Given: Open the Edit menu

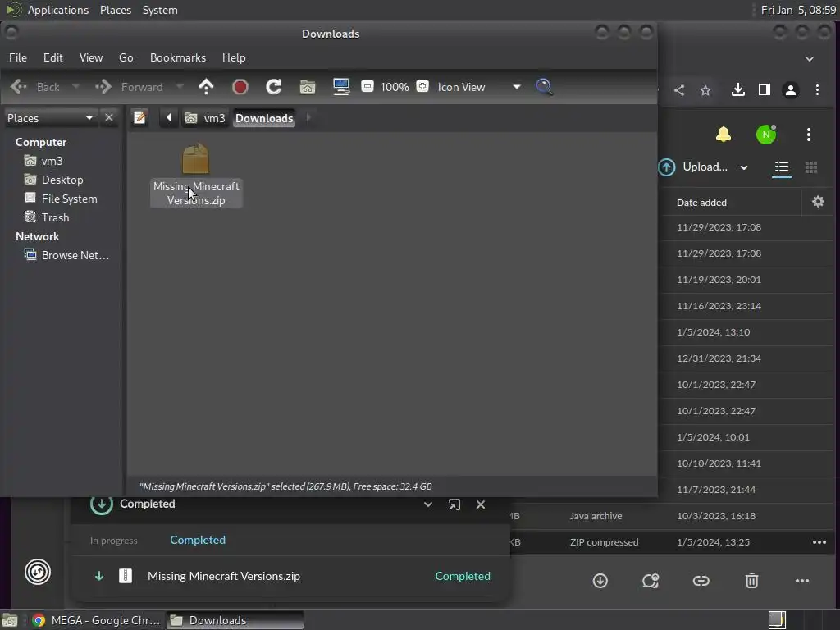Looking at the screenshot, I should (52, 57).
